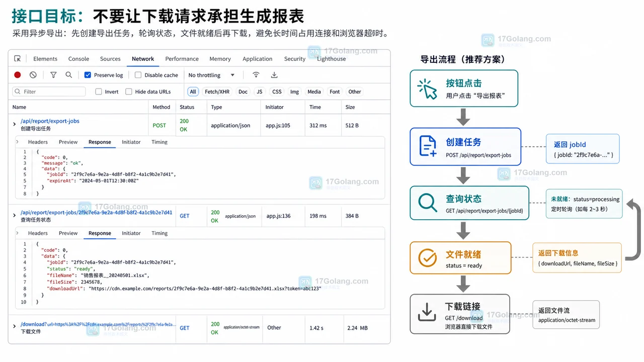
Task: Select the All request type filter
Action: 193,92
